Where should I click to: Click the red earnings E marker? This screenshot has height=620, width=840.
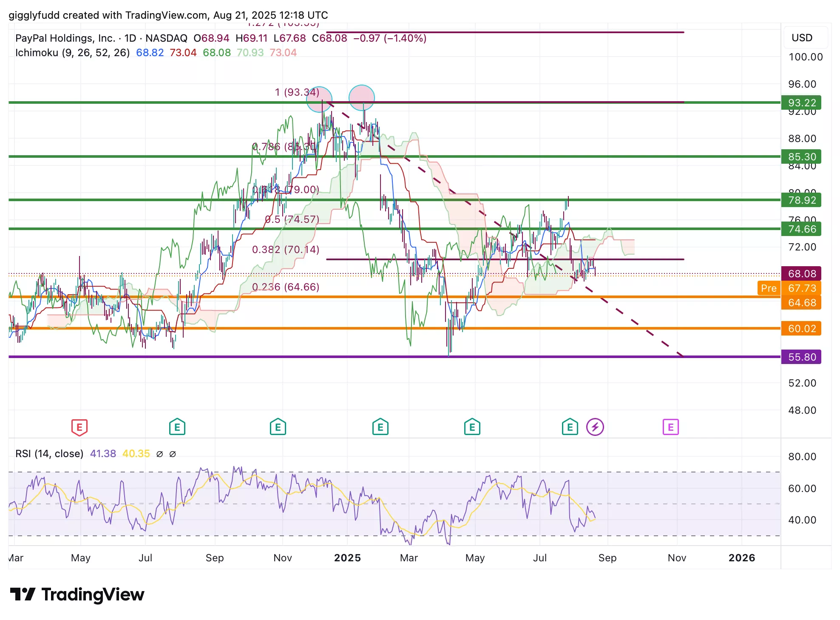click(x=79, y=427)
